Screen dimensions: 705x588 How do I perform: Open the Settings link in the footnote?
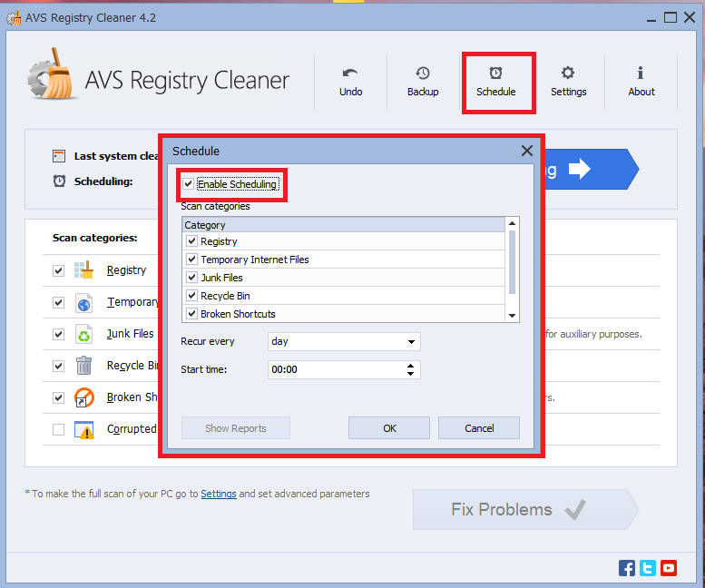pos(219,494)
